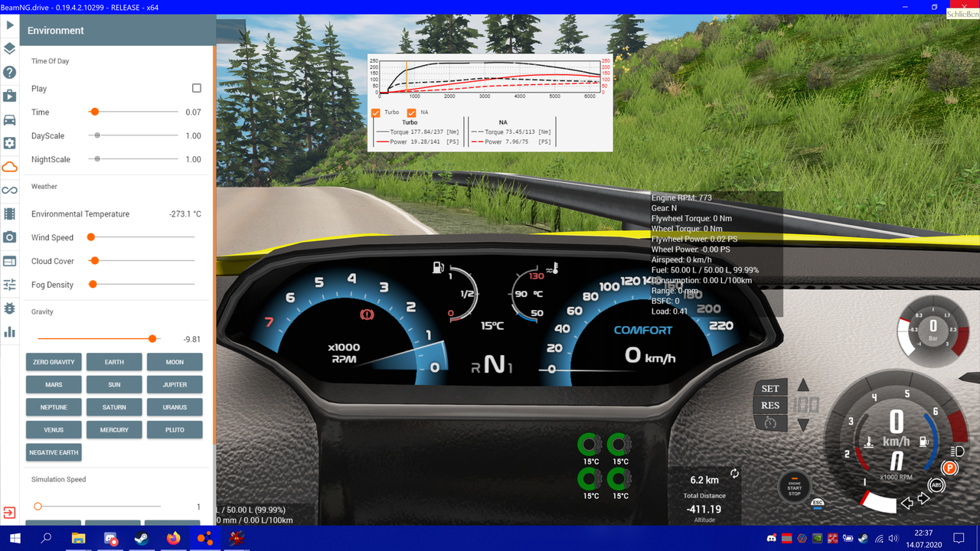Click the DayScale slider handle
This screenshot has height=551, width=980.
(96, 135)
